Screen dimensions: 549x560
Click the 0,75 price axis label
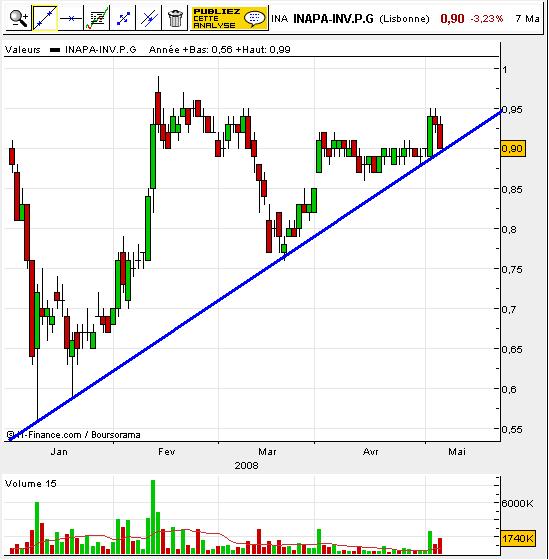[512, 269]
